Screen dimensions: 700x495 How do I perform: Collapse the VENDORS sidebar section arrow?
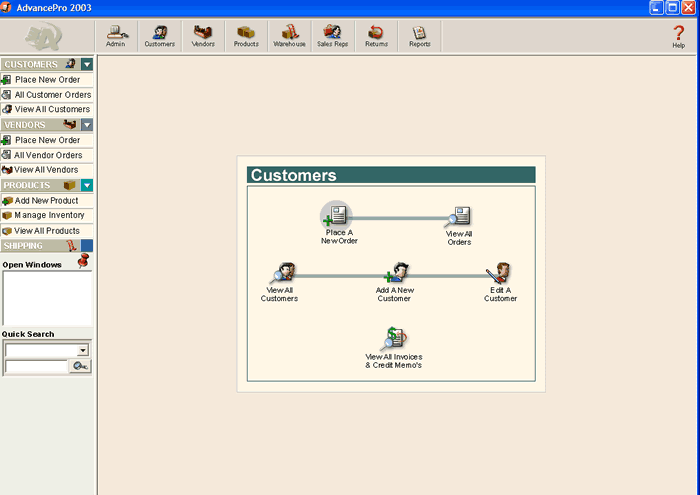[87, 125]
